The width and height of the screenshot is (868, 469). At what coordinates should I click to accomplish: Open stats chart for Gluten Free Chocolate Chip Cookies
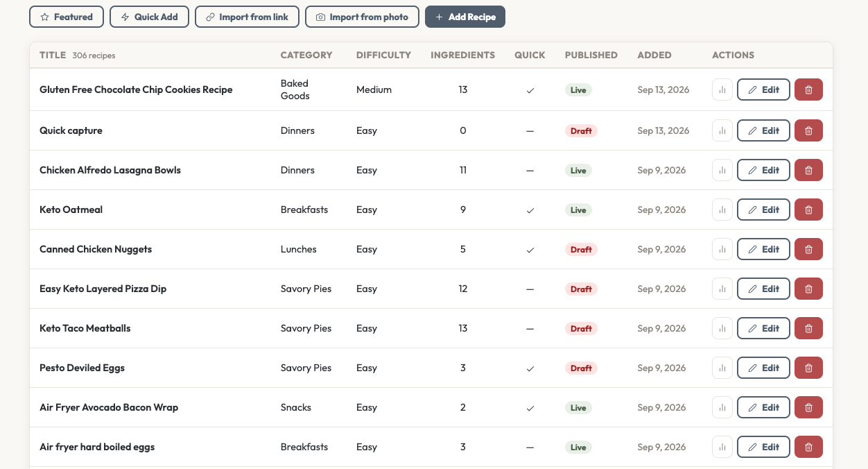[722, 89]
